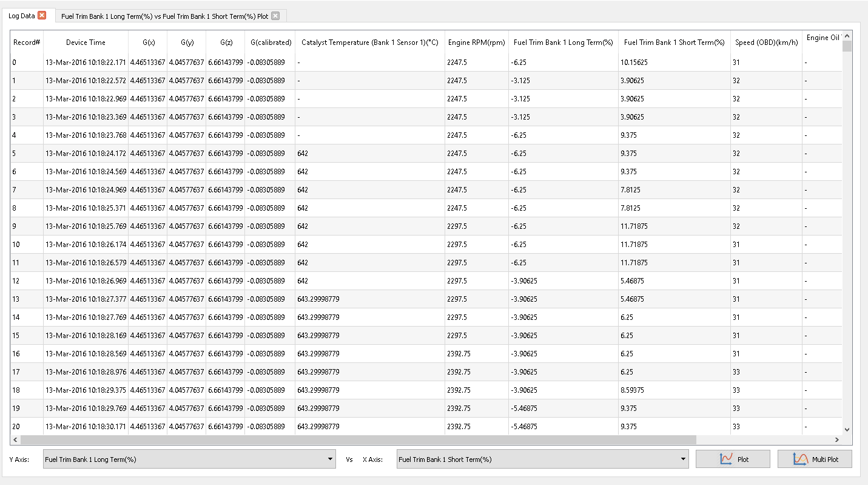Switch to the Fuel Trim plot tab
Screen dimensions: 868x485
pos(164,16)
